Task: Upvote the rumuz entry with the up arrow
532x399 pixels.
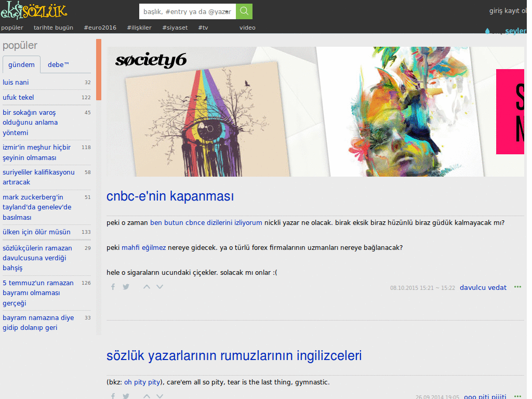Action: pyautogui.click(x=147, y=396)
